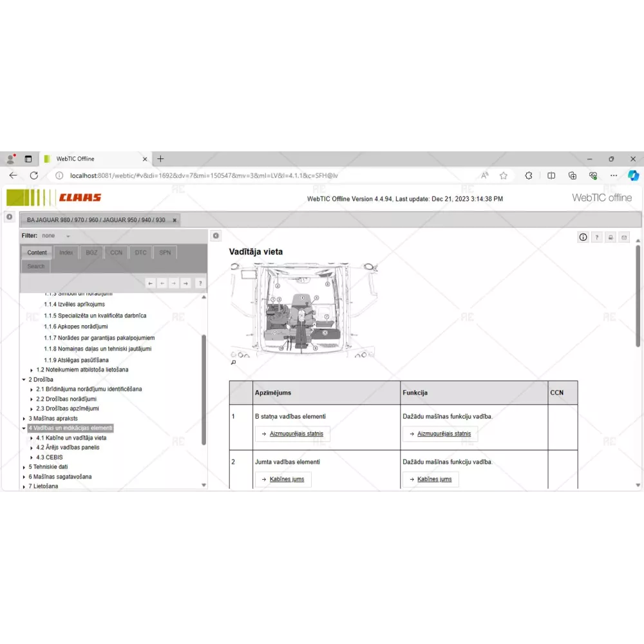Switch to the DTC tab

point(140,252)
